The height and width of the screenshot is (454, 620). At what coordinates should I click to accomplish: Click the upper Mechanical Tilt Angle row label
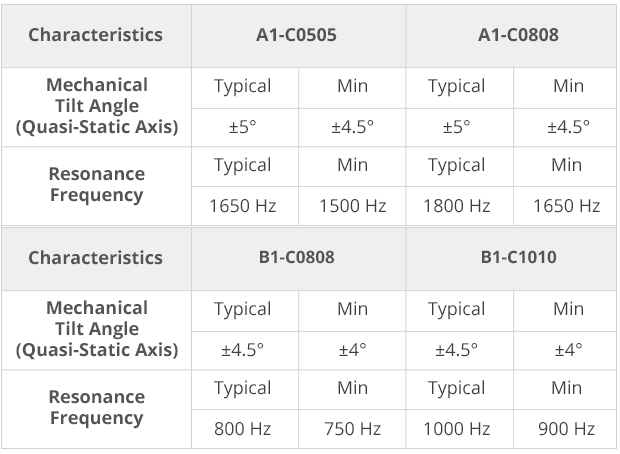click(96, 107)
